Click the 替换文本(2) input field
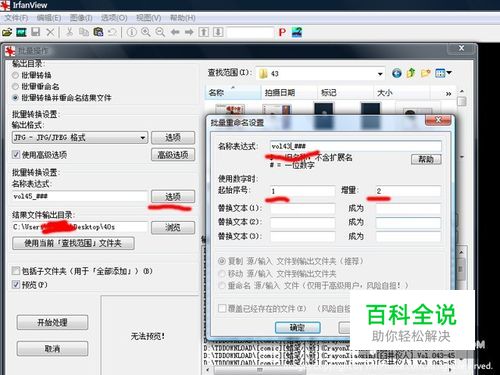This screenshot has width=500, height=375. coord(302,222)
